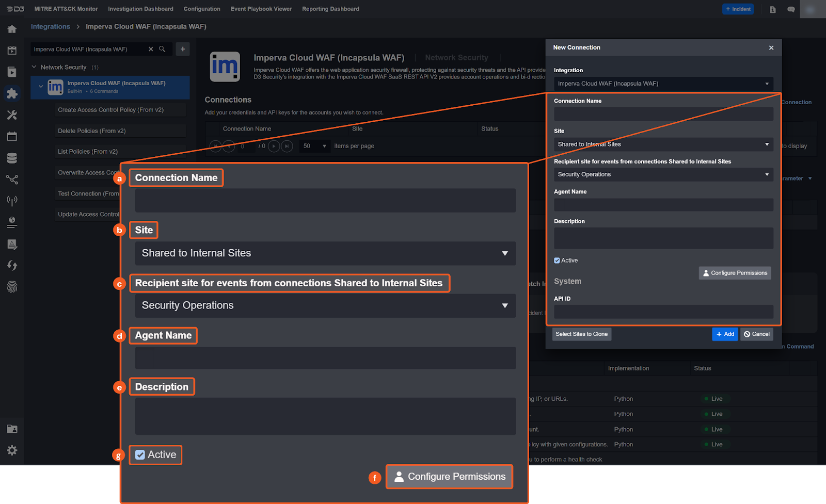The height and width of the screenshot is (504, 826).
Task: Toggle the highlighted Active checkbox in the callout
Action: pyautogui.click(x=140, y=454)
